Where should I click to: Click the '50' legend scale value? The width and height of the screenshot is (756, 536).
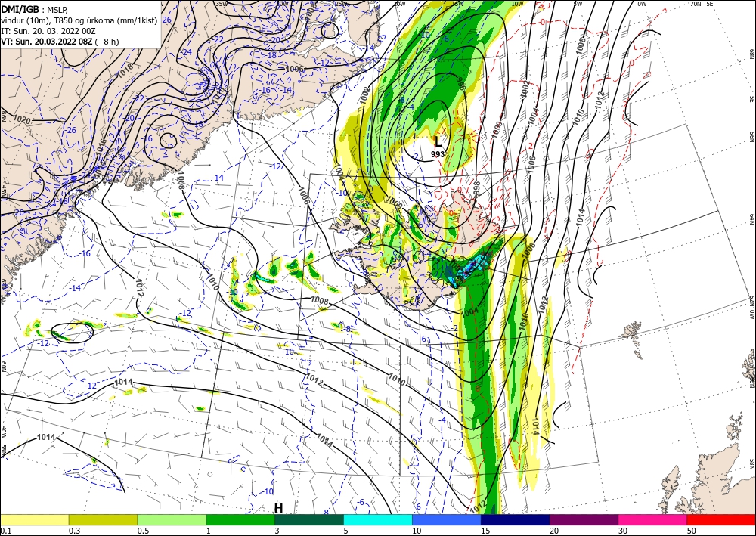(x=692, y=531)
